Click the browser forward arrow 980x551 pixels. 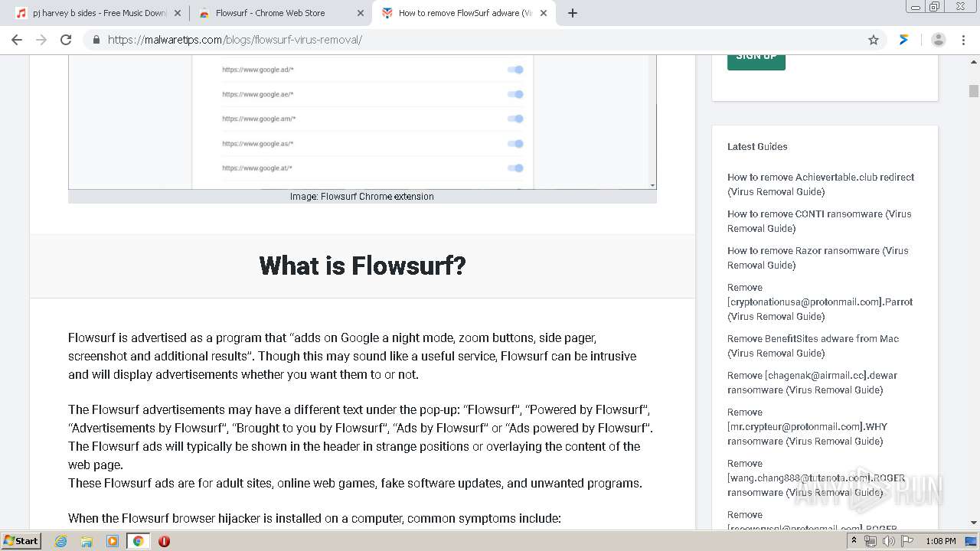(x=41, y=40)
